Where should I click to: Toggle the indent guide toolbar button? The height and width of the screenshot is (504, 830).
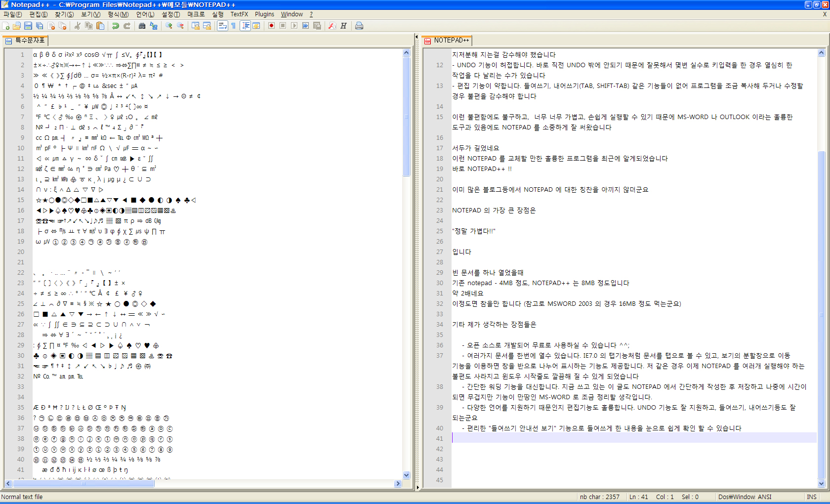(x=245, y=26)
